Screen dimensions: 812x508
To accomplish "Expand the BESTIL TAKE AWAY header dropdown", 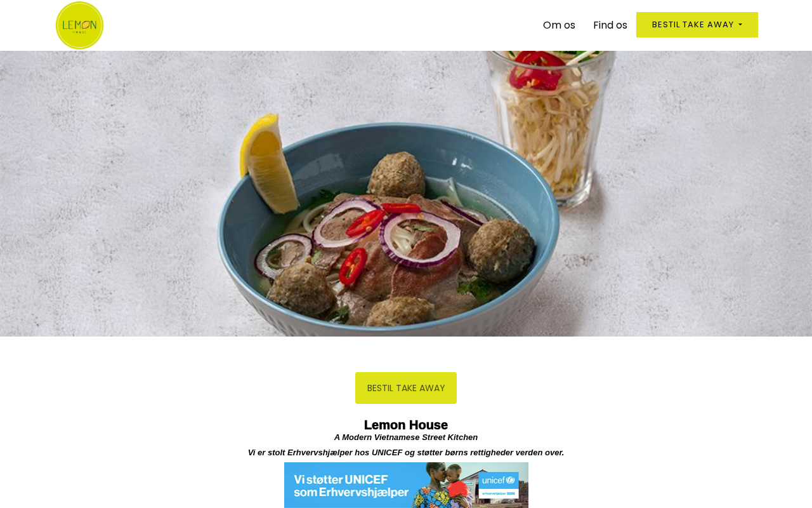I will point(697,25).
